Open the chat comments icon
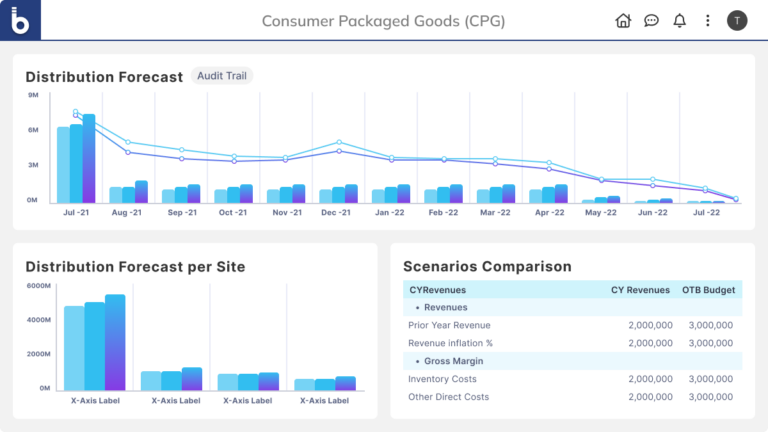The image size is (768, 432). (651, 20)
